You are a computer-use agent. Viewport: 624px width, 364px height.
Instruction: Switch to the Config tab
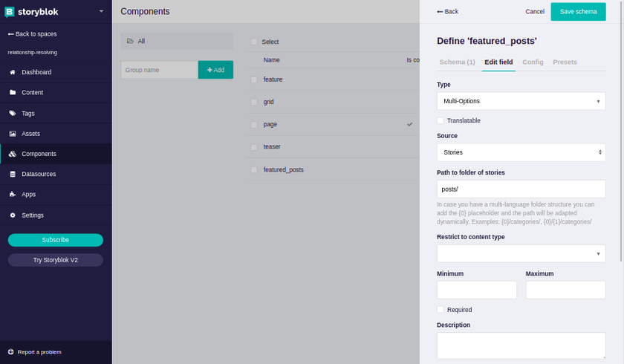coord(533,62)
